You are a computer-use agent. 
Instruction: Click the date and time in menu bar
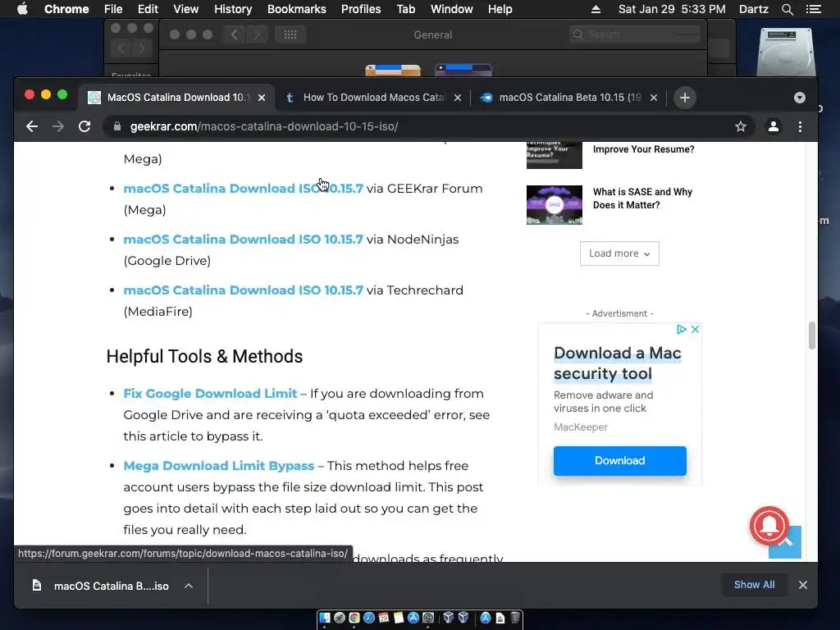click(672, 9)
